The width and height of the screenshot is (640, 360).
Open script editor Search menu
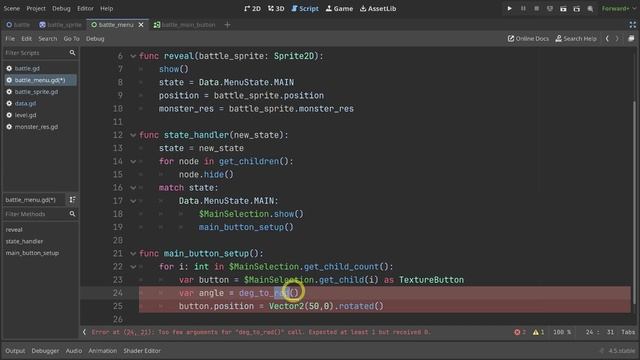click(x=48, y=39)
